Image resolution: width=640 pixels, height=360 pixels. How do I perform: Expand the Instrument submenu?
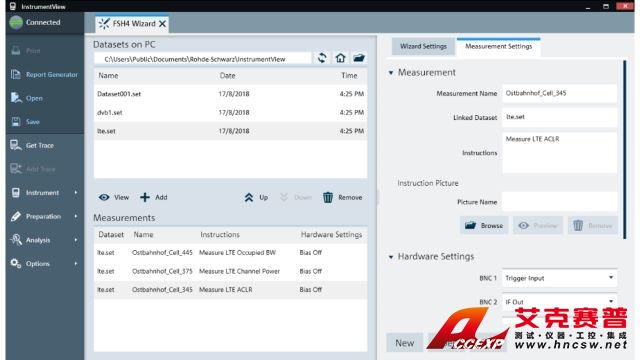coord(76,193)
